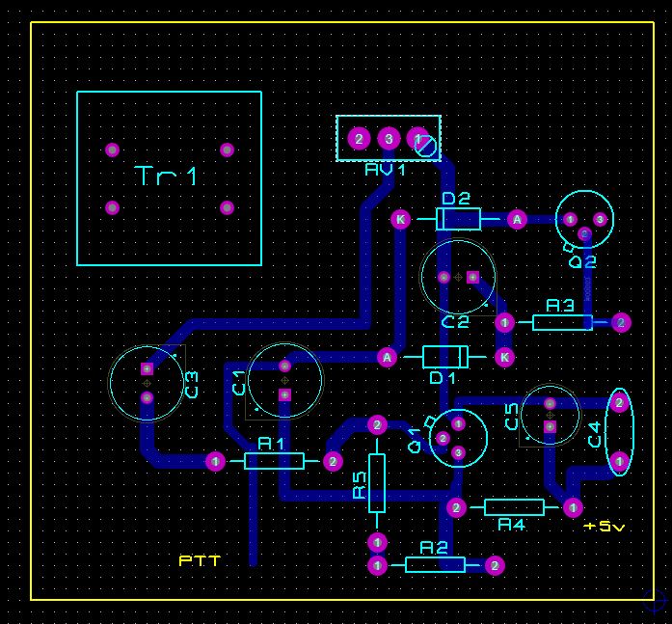Screen dimensions: 672x624
Task: Click the K pad of diode D2
Action: pyautogui.click(x=401, y=220)
